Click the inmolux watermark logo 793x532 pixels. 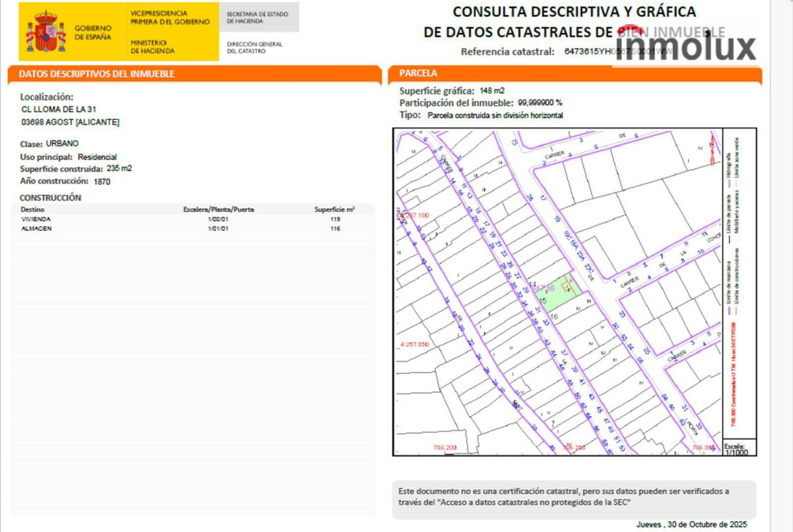tap(685, 47)
